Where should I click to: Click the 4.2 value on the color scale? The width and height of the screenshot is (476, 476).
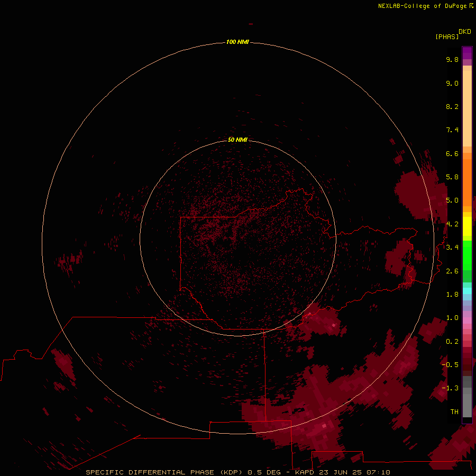pyautogui.click(x=452, y=224)
